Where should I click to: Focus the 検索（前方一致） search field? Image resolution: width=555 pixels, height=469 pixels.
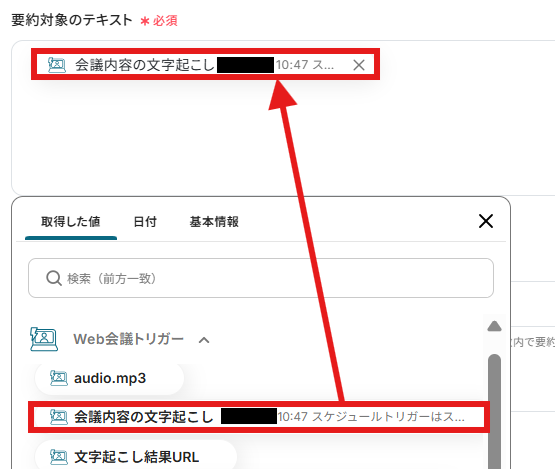click(x=261, y=278)
